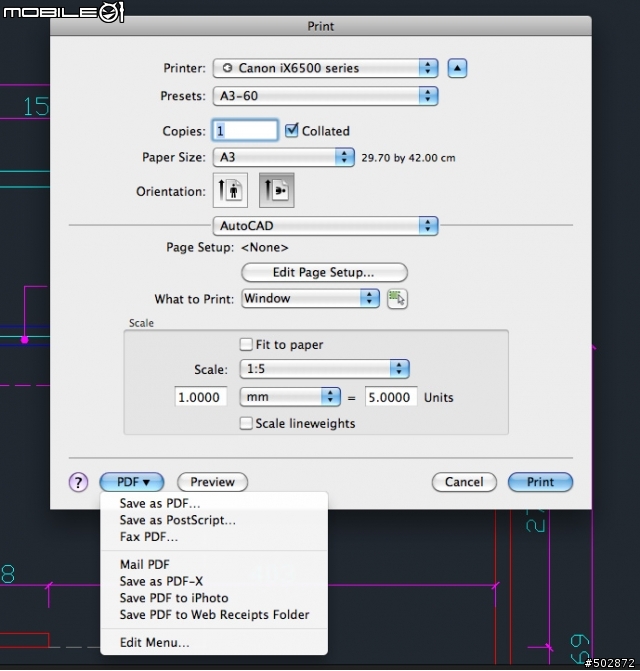Select portrait orientation icon
640x671 pixels.
[x=230, y=190]
